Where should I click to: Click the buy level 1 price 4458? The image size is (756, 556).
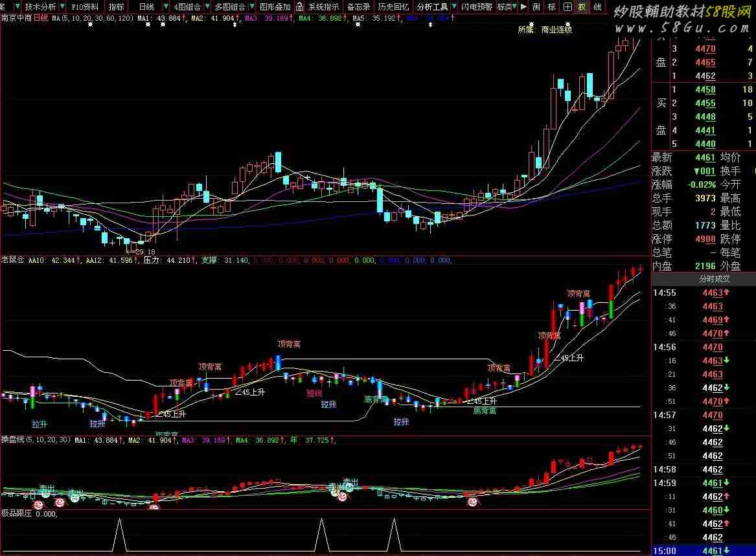pyautogui.click(x=705, y=89)
